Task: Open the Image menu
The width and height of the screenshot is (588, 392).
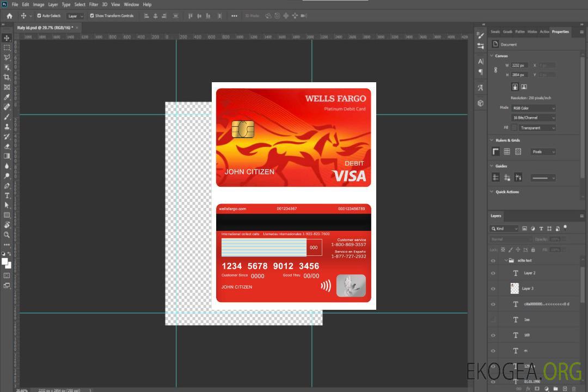Action: coord(38,4)
